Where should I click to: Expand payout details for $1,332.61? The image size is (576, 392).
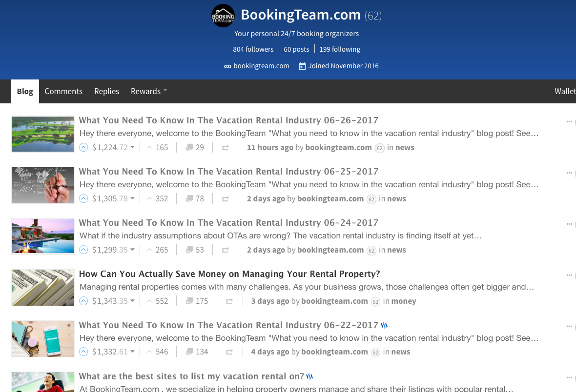coord(133,352)
